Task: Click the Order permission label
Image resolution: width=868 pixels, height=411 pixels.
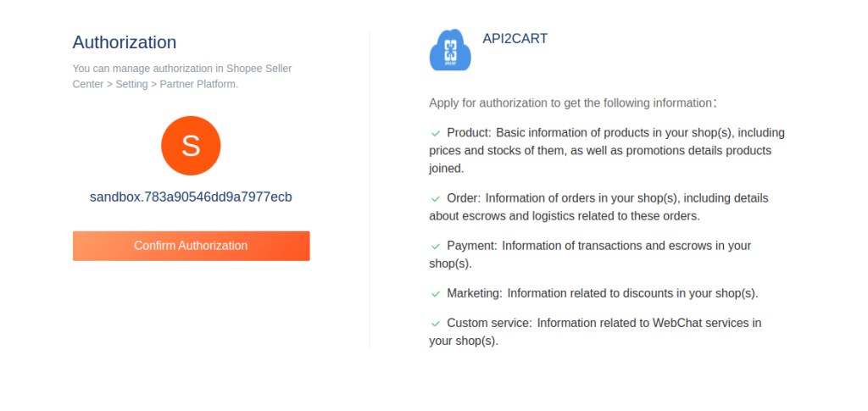Action: pos(464,198)
